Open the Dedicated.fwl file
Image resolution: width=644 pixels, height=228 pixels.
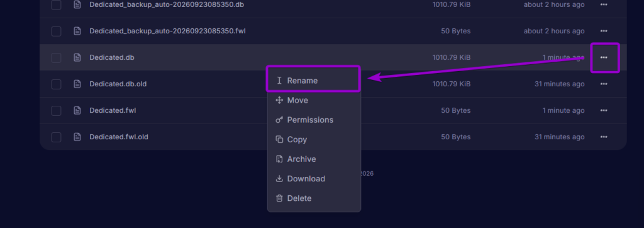(113, 110)
